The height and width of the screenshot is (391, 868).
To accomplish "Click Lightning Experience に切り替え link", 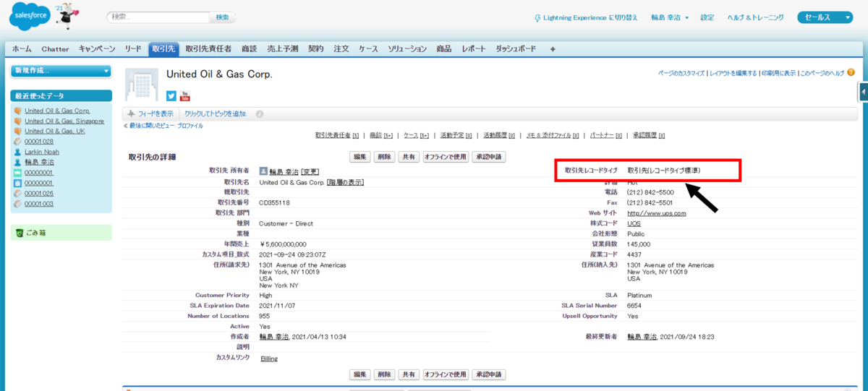I will [x=592, y=17].
